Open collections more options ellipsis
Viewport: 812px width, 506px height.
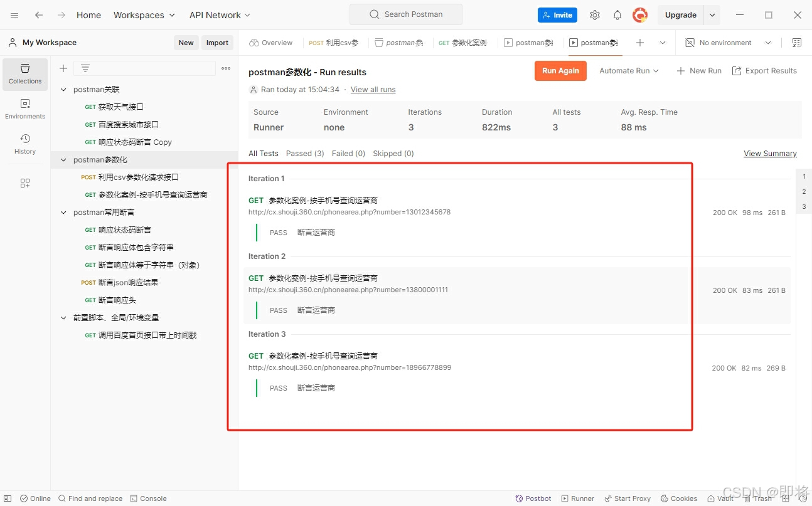click(x=226, y=68)
